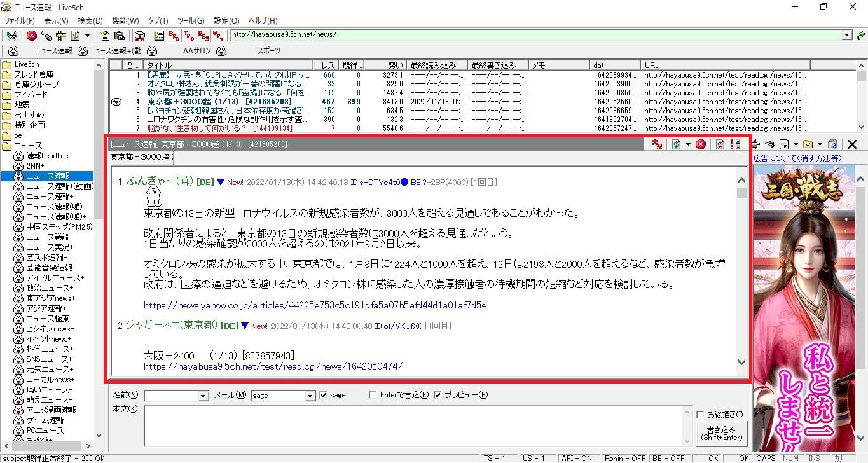Open the news.yahoo.co.jp article link

315,305
